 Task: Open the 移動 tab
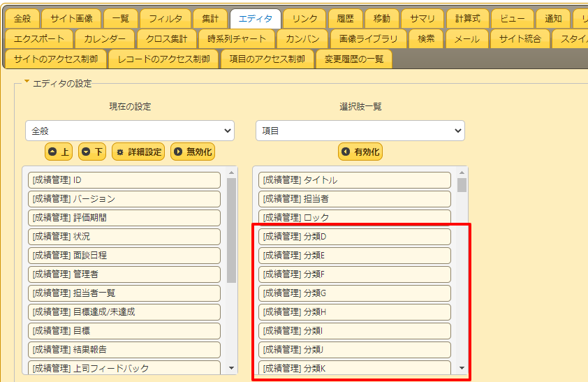click(382, 18)
